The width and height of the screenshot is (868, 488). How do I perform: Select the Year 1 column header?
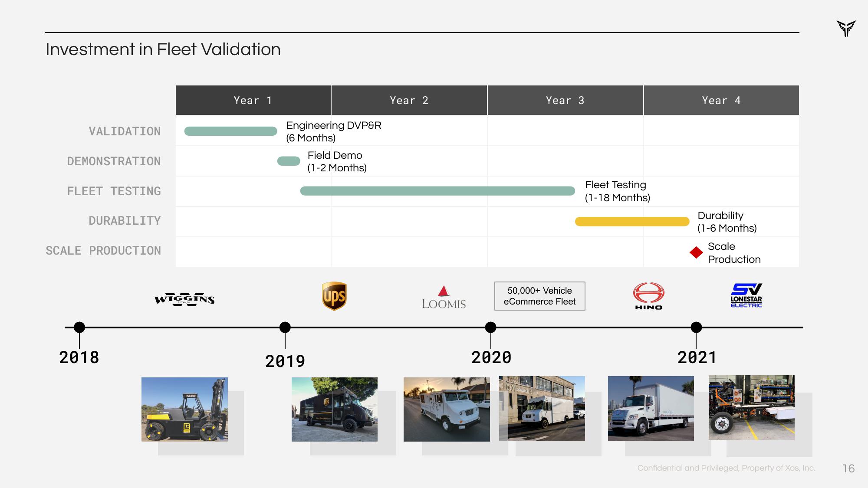tap(253, 100)
